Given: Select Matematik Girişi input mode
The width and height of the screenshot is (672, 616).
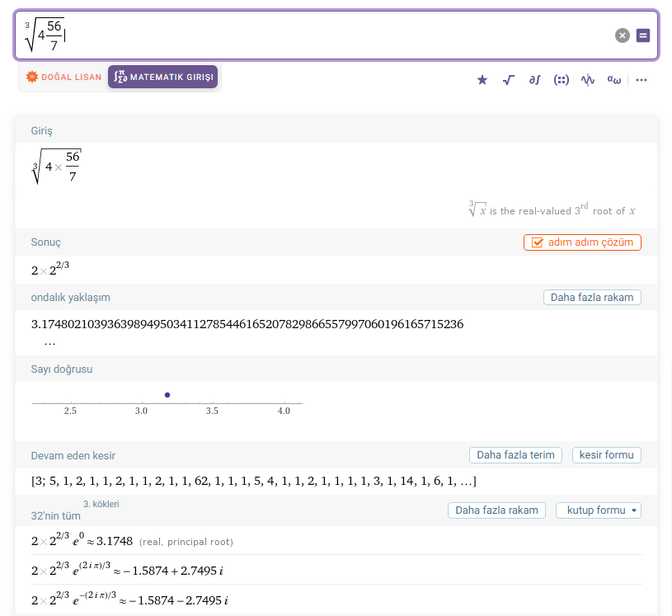Looking at the screenshot, I should (x=163, y=78).
